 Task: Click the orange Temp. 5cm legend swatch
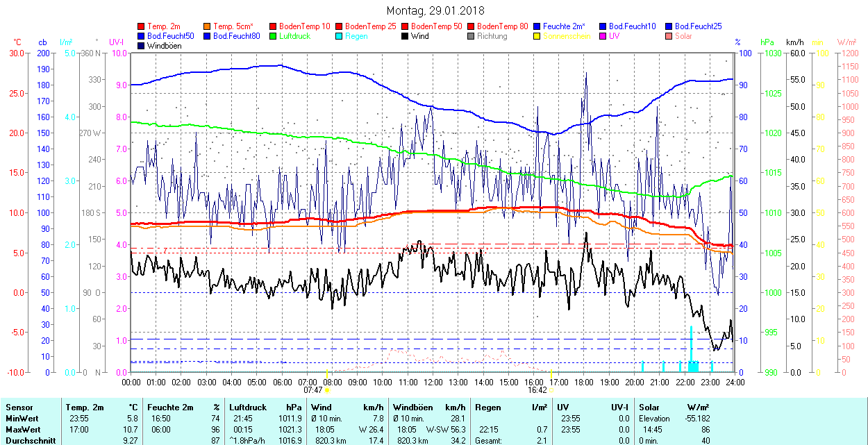tap(207, 26)
